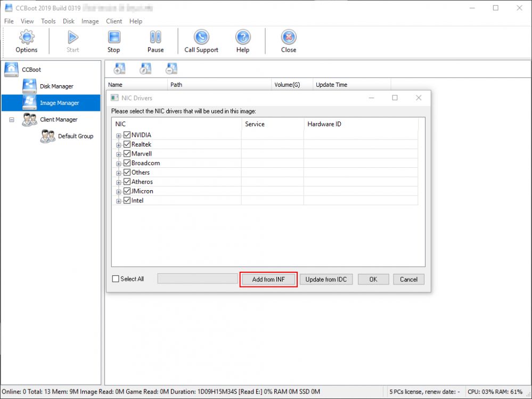Screen dimensions: 532x399
Task: Expand the Broadcom tree node
Action: pos(118,164)
